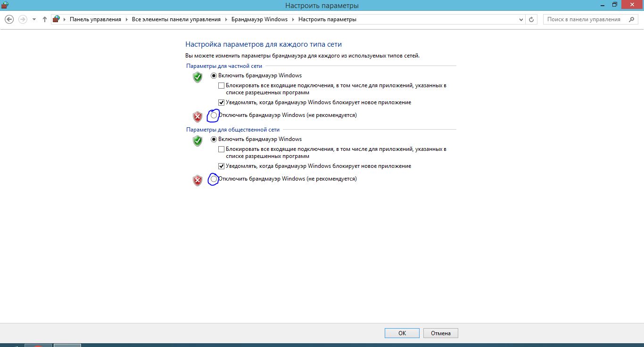Image resolution: width=644 pixels, height=347 pixels.
Task: Go back with the Back arrow button
Action: [x=9, y=19]
